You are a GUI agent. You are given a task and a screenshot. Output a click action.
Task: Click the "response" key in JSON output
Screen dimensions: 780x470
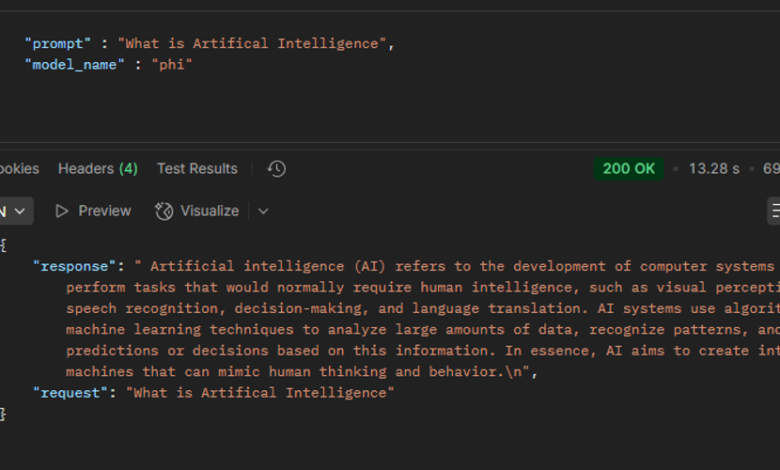[x=74, y=266]
